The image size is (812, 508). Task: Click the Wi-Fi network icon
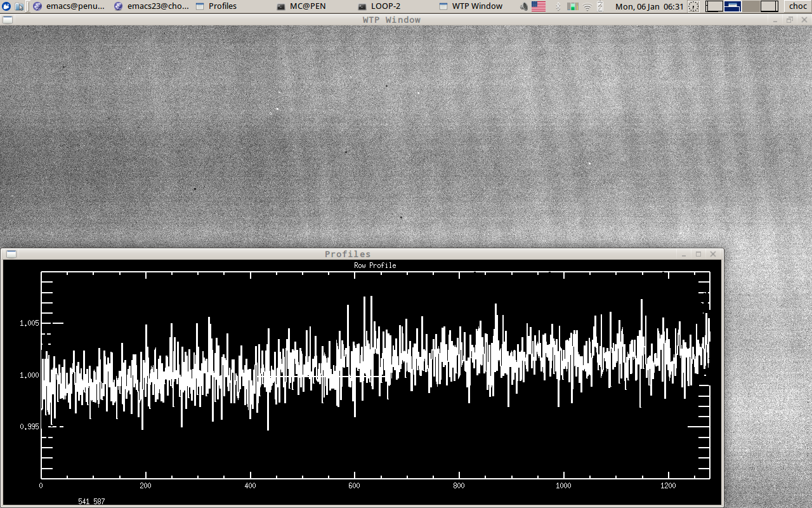pyautogui.click(x=587, y=6)
